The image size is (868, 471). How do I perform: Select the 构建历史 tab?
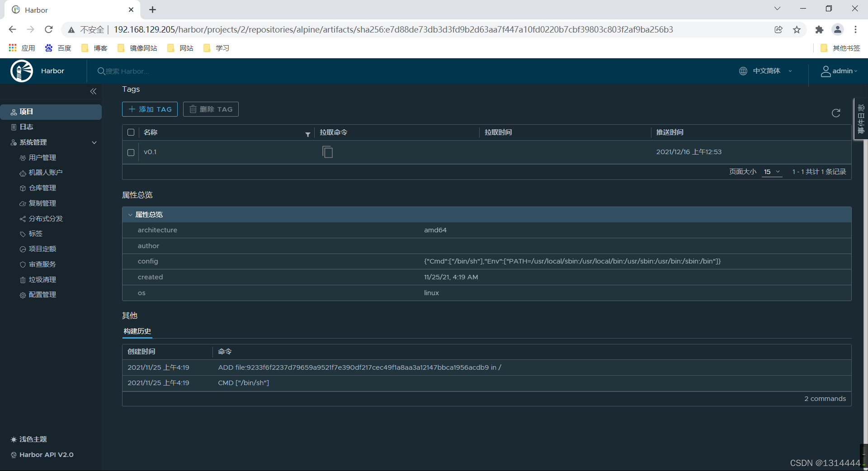pyautogui.click(x=137, y=331)
